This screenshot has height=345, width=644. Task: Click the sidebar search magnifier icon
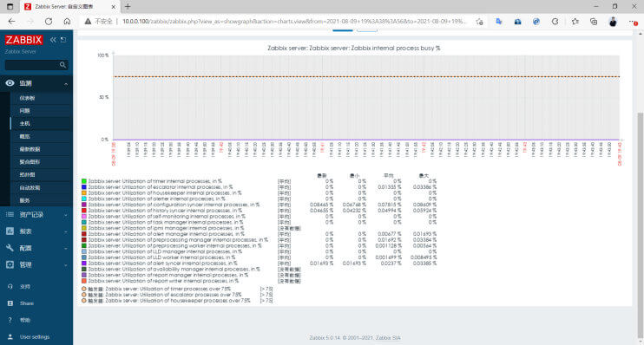click(x=62, y=65)
